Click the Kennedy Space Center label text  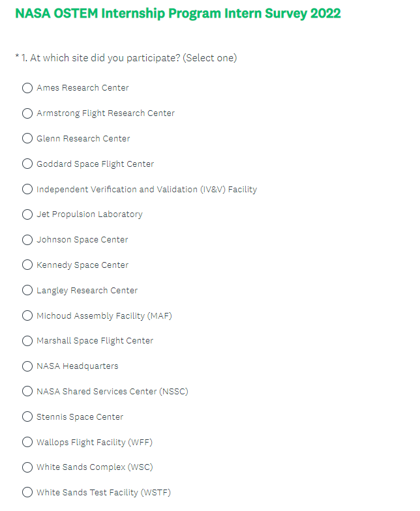[x=82, y=265]
